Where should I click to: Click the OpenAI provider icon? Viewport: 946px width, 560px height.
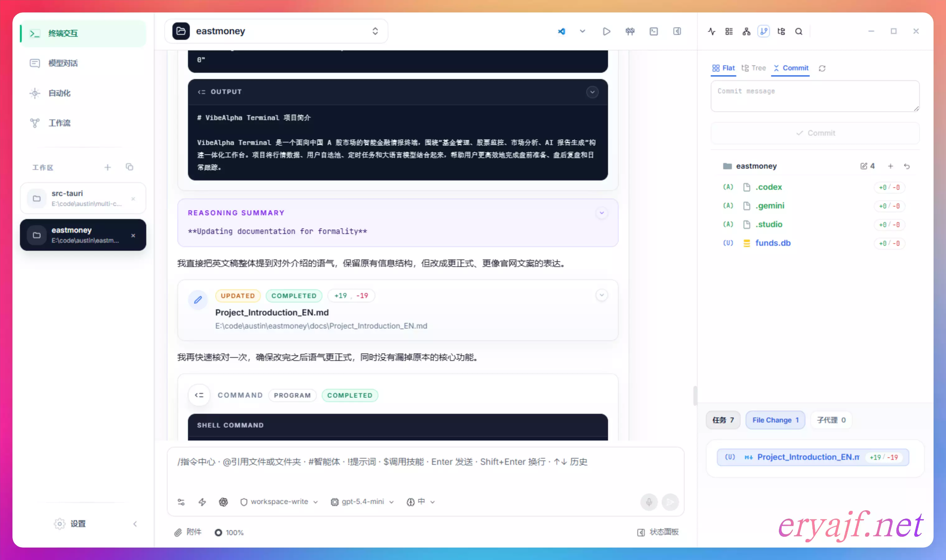pyautogui.click(x=223, y=502)
